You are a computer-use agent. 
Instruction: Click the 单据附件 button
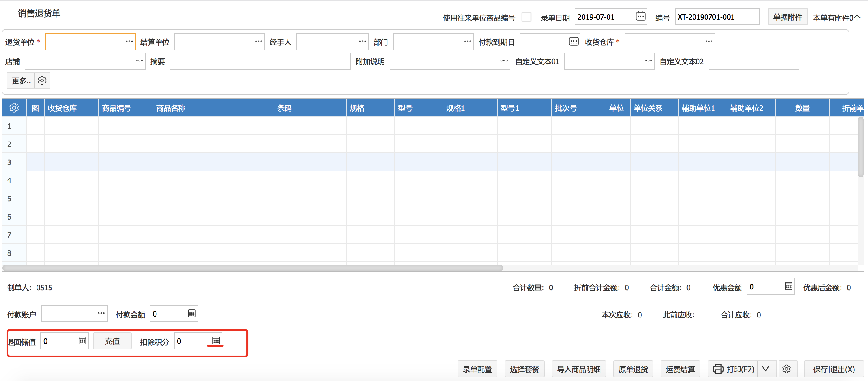(x=787, y=17)
